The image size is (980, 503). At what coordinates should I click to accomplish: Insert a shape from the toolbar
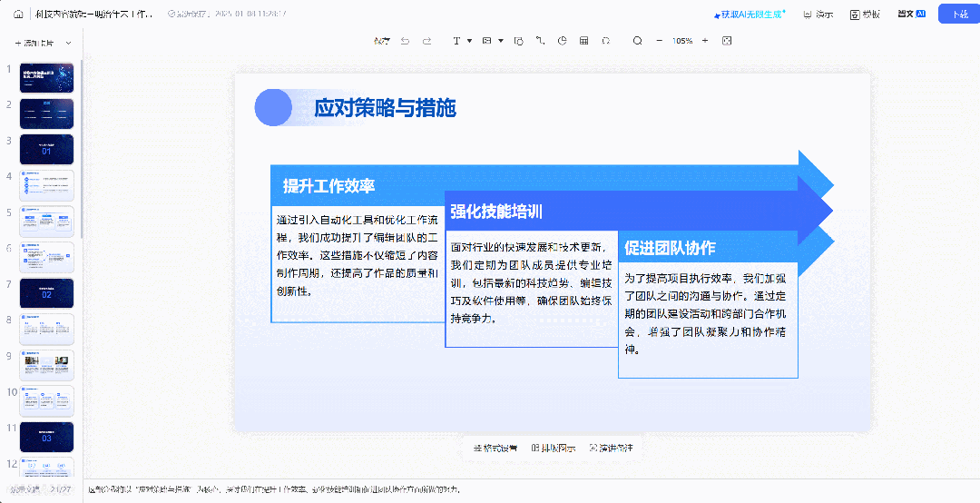coord(519,41)
